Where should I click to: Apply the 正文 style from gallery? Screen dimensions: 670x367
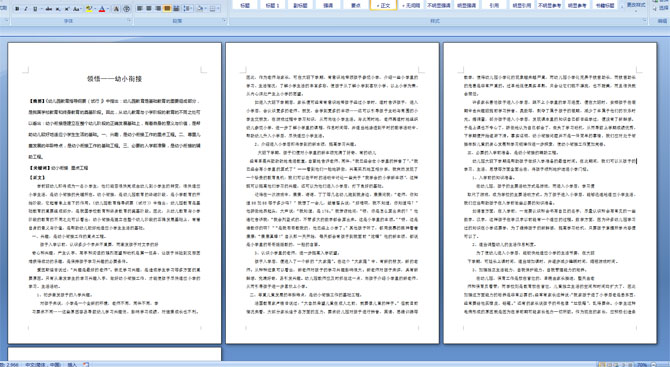383,5
